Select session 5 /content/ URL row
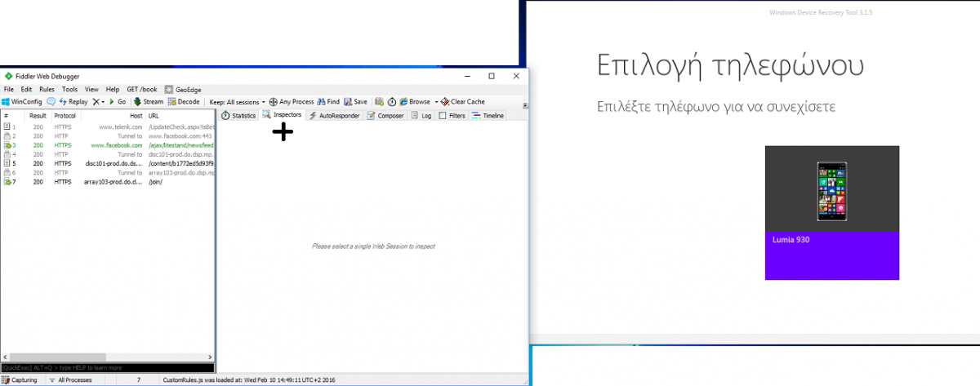The image size is (980, 386). click(x=108, y=163)
